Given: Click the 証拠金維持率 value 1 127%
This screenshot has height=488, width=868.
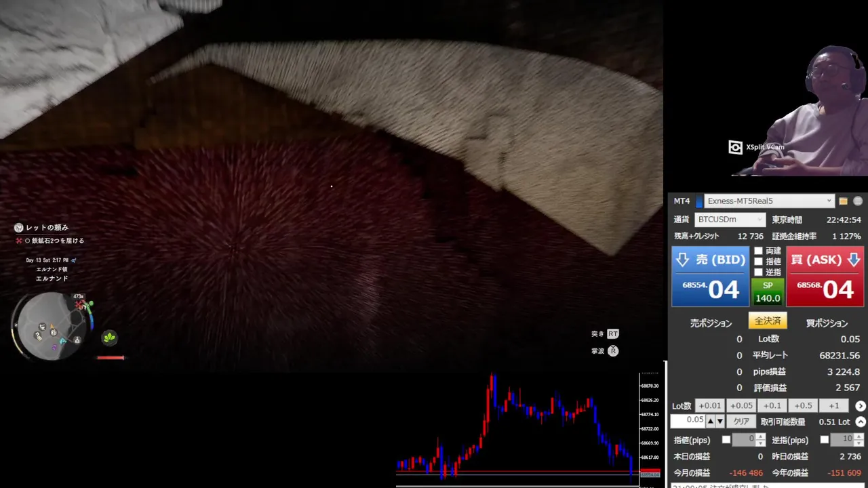Looking at the screenshot, I should 846,237.
